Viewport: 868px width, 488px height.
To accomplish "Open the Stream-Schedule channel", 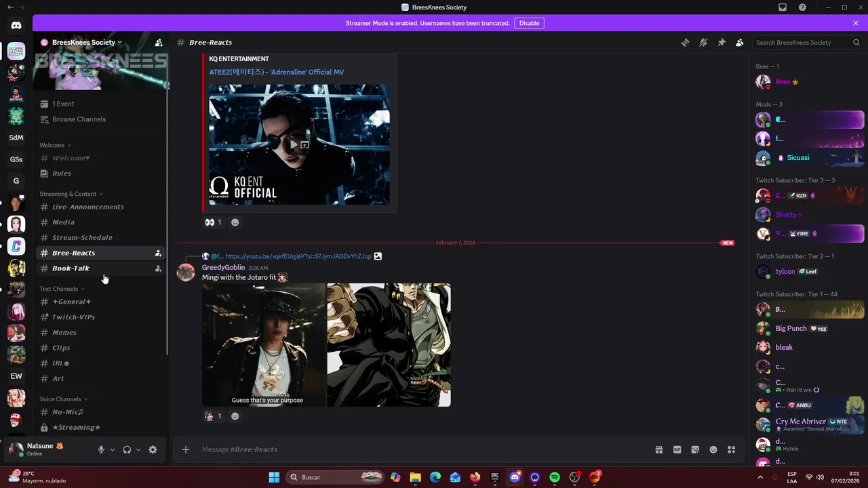I will click(x=100, y=238).
